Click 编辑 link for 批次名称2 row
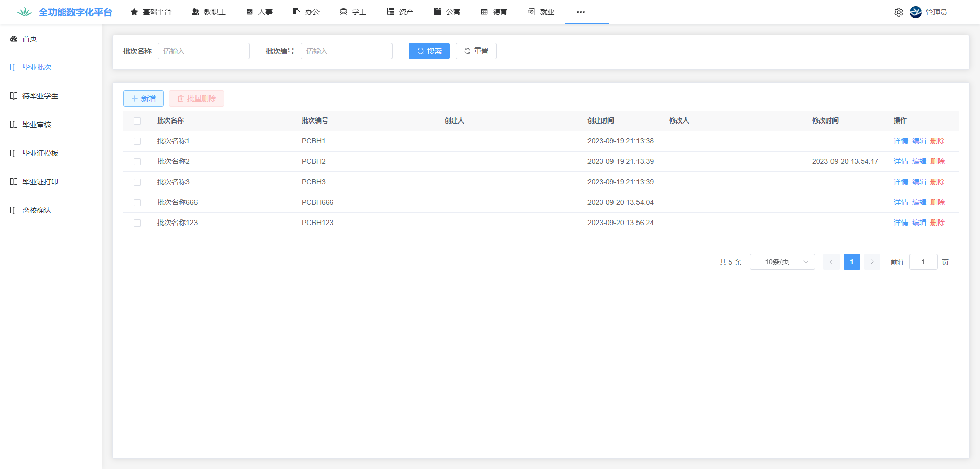This screenshot has width=980, height=469. coord(919,161)
